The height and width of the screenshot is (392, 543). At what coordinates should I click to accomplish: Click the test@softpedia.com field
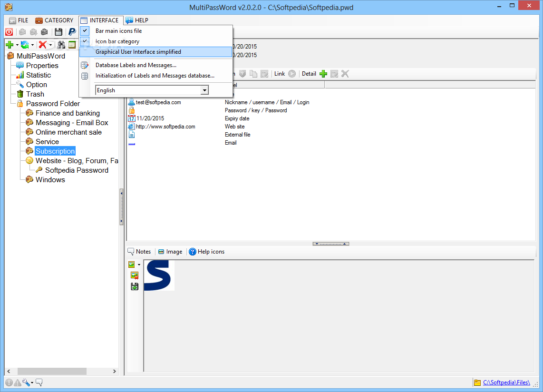(158, 102)
